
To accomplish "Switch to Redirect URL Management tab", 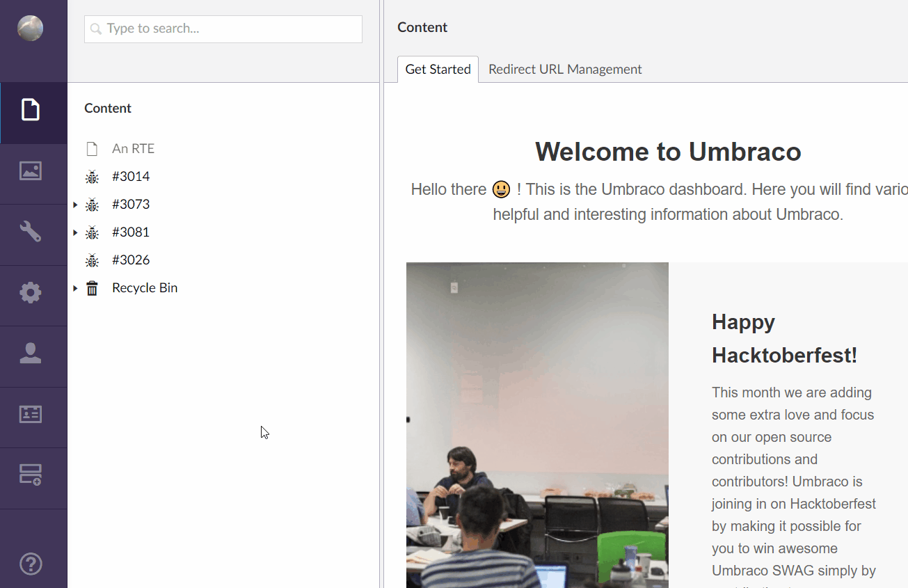I will coord(565,69).
